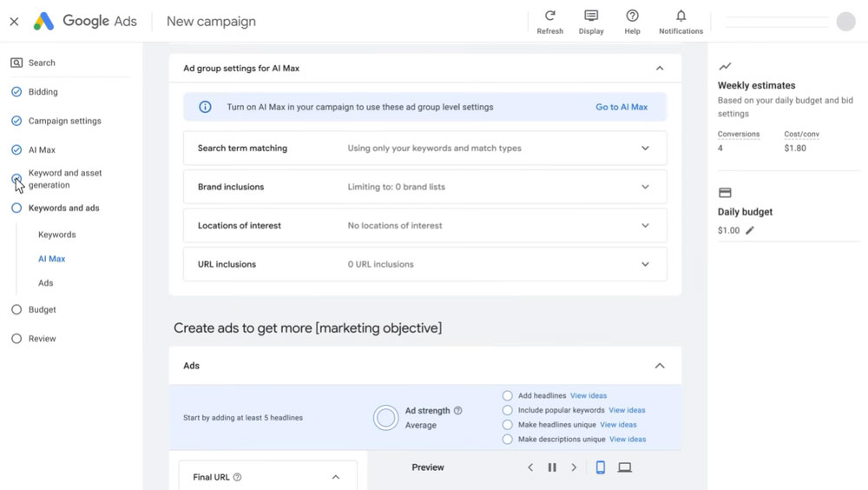868x490 pixels.
Task: Collapse the Final URL panel
Action: [335, 477]
